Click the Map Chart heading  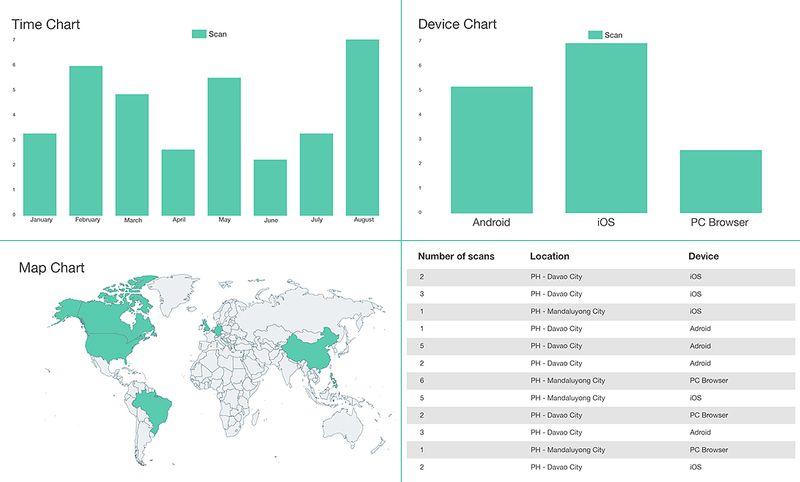tap(52, 268)
